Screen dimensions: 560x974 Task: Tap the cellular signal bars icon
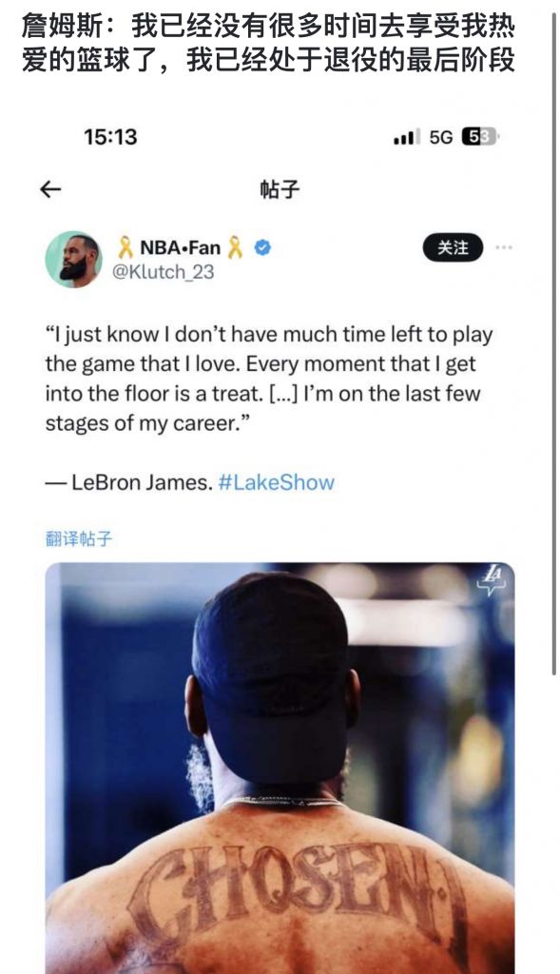pos(407,137)
